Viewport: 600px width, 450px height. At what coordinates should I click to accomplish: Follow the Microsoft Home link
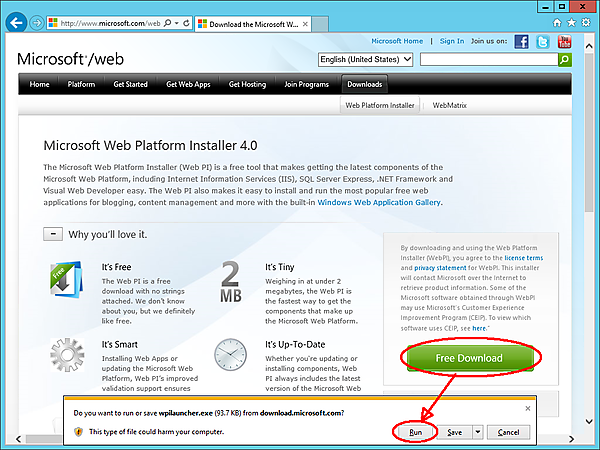(397, 41)
